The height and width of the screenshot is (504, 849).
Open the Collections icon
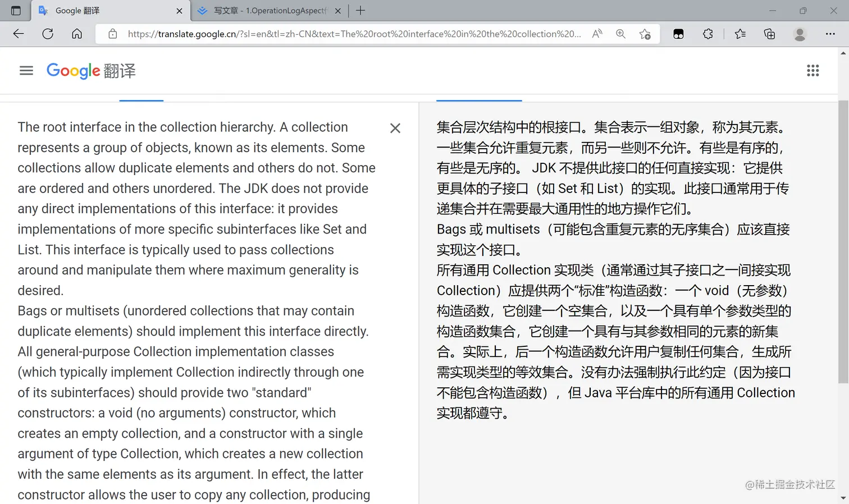coord(769,34)
